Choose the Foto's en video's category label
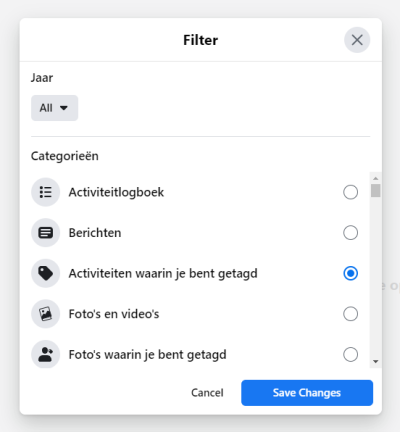This screenshot has height=432, width=400. (x=114, y=314)
